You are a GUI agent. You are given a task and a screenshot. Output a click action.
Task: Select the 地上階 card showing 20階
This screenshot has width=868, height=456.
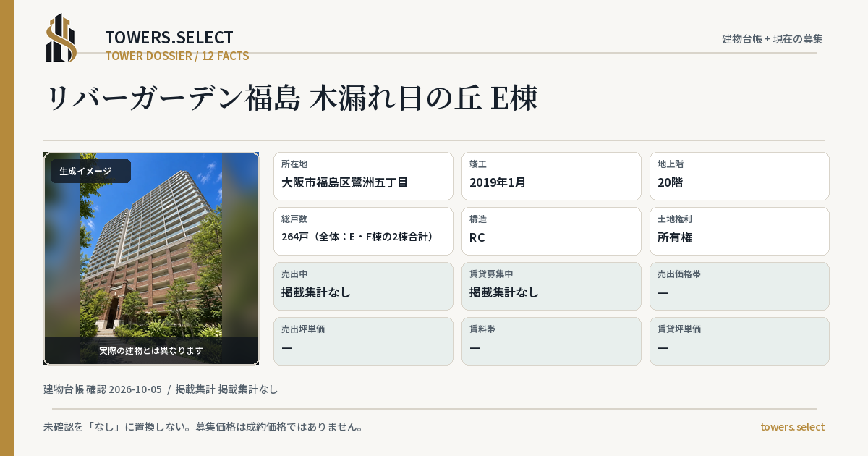click(739, 176)
